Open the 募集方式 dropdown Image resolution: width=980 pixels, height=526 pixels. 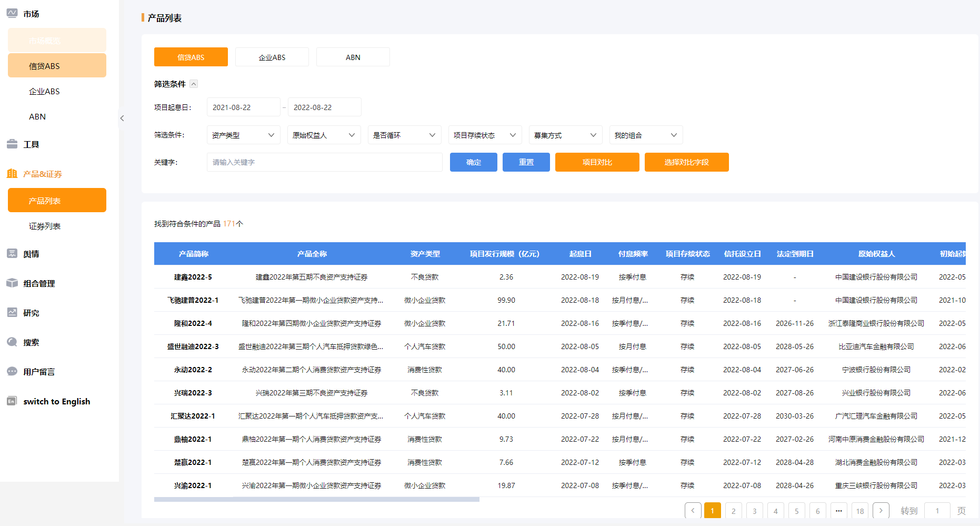pos(566,135)
